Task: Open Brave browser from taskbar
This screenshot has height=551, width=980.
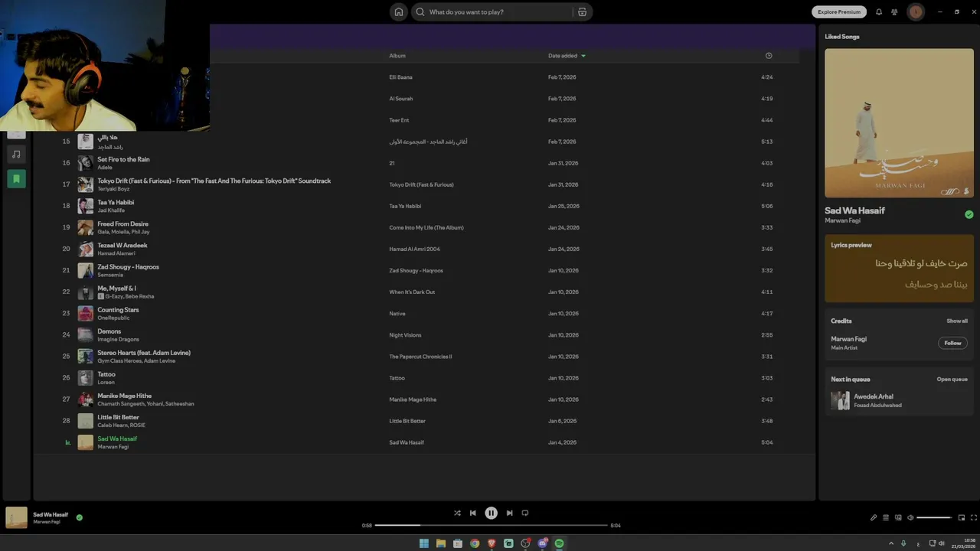Action: pyautogui.click(x=492, y=543)
